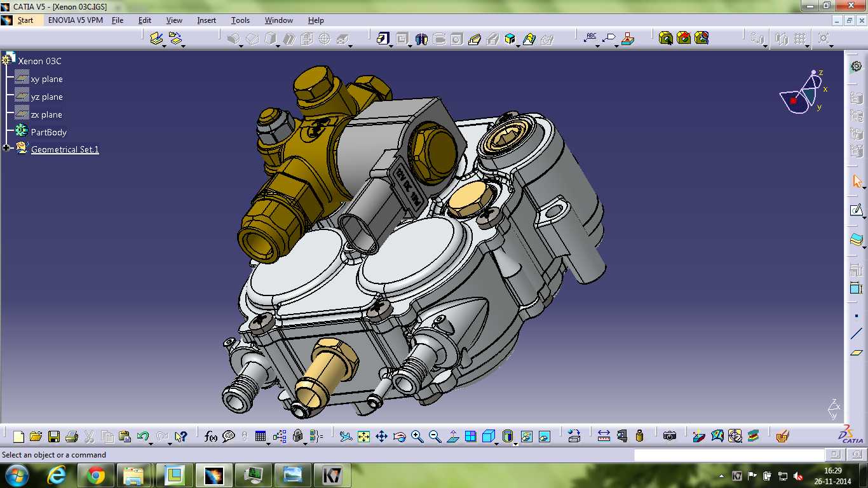Activate Fly mode airplane icon

[346, 437]
